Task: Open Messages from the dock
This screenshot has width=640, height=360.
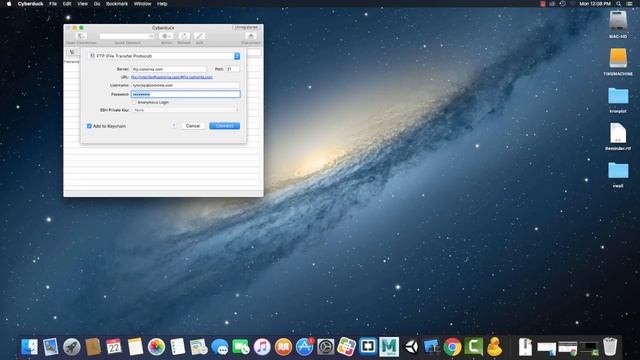Action: click(x=220, y=347)
